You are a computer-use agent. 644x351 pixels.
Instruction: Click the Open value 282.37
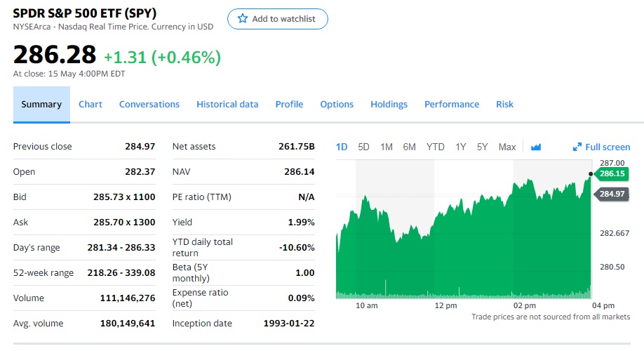coord(140,171)
